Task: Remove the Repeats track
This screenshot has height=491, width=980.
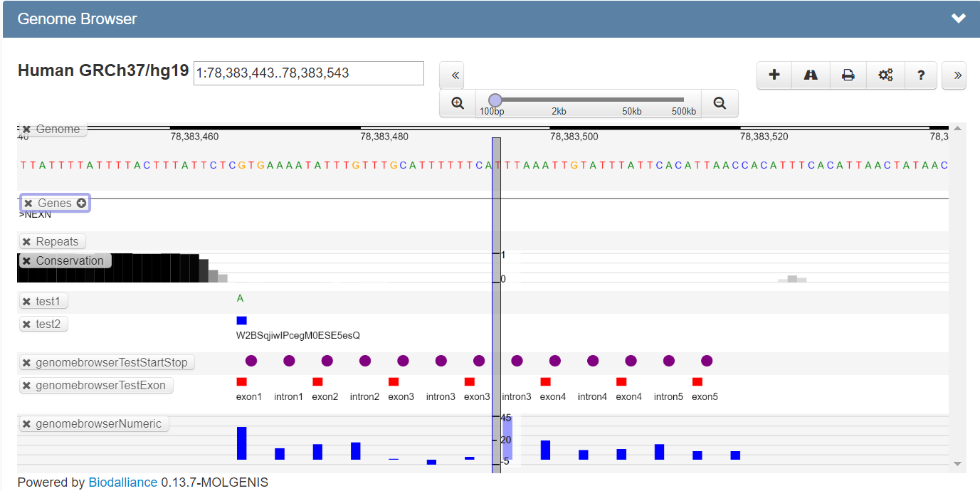Action: pos(27,241)
